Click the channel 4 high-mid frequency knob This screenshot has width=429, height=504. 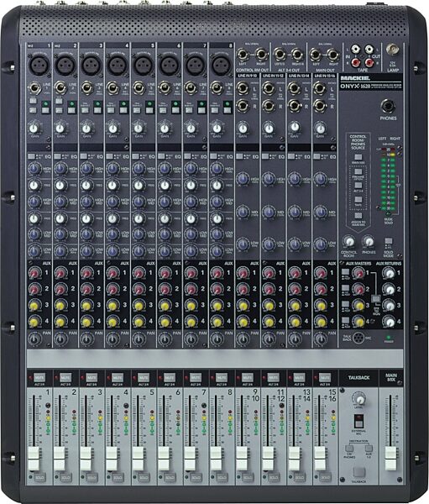tap(112, 186)
